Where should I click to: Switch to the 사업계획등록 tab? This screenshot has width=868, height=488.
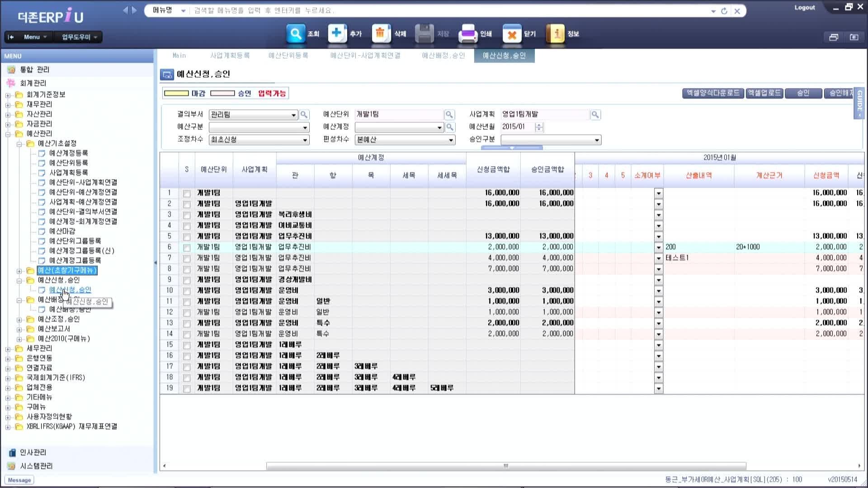coord(230,56)
